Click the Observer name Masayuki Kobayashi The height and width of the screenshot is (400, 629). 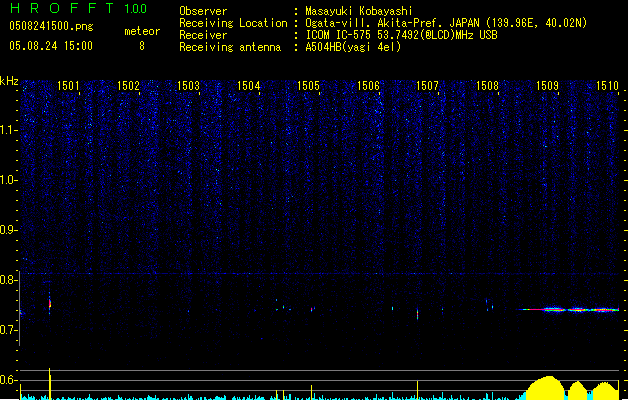tap(359, 11)
